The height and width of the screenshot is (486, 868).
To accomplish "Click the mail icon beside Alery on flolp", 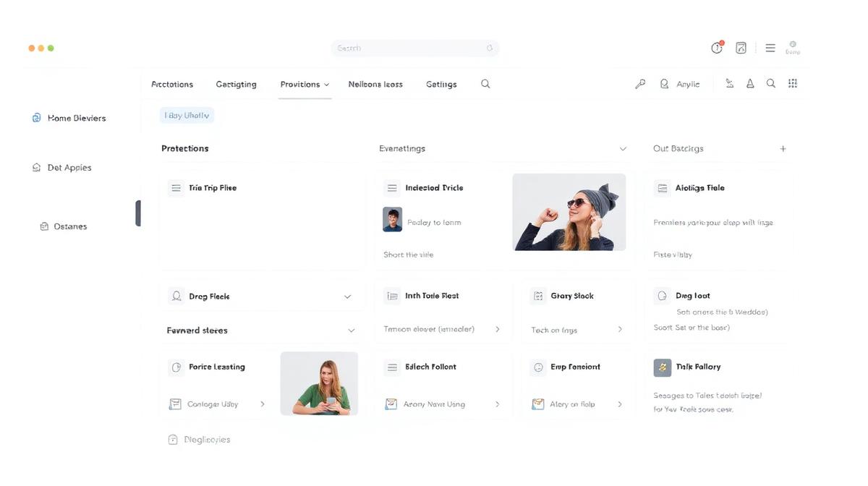I will click(x=537, y=404).
